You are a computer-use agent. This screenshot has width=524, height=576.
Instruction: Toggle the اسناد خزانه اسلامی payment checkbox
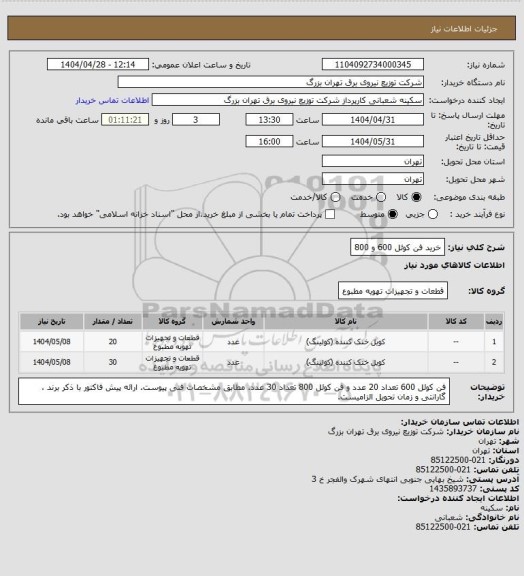(x=330, y=214)
